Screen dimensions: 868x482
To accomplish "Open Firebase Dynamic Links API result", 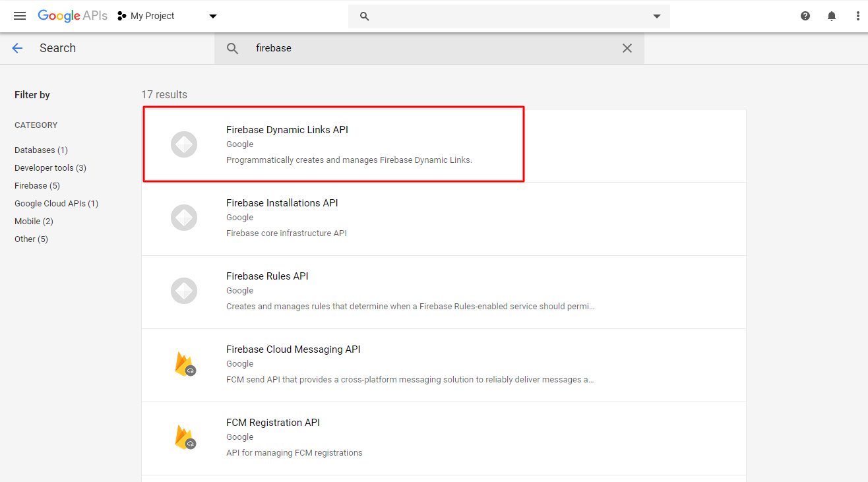I will tap(444, 146).
